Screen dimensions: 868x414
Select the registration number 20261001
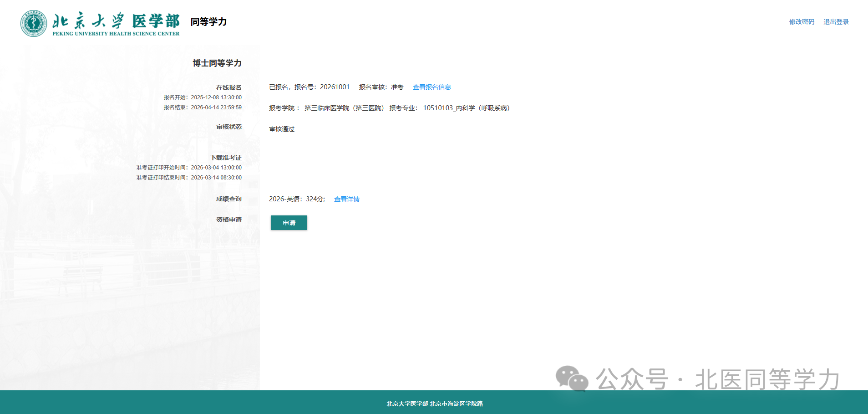click(335, 87)
